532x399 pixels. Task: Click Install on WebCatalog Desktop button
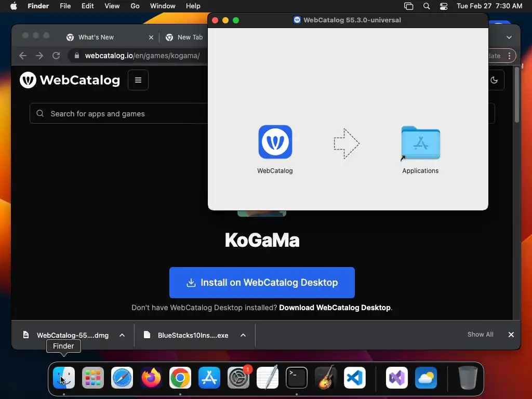(262, 283)
